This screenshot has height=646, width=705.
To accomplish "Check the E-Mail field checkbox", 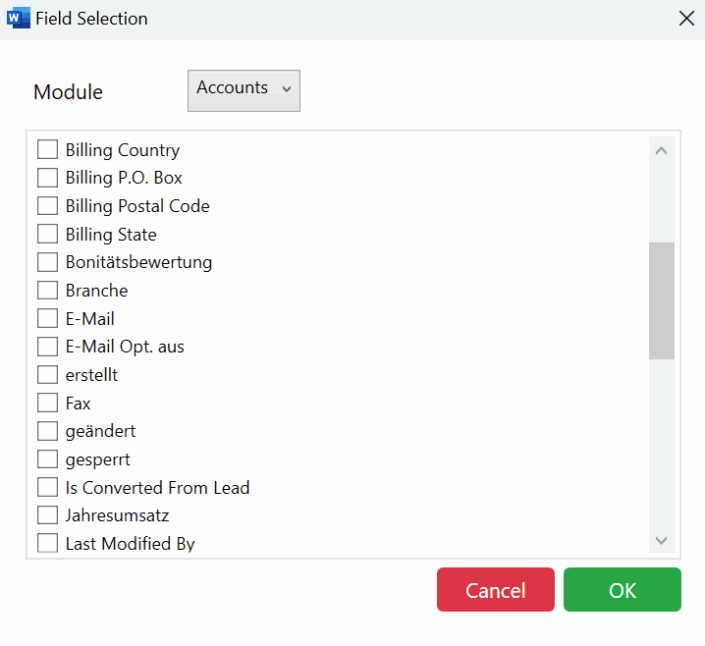I will tap(47, 318).
